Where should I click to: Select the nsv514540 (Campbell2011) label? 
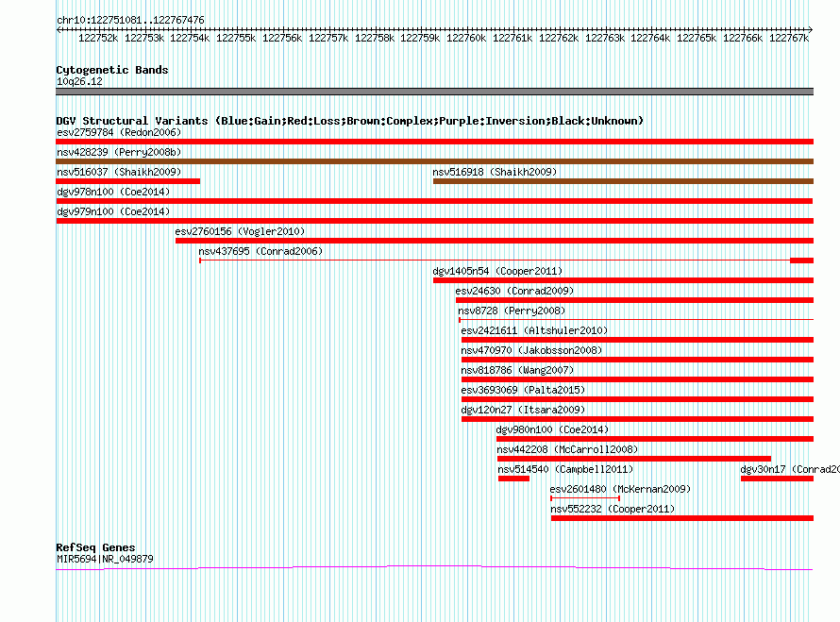tap(565, 469)
